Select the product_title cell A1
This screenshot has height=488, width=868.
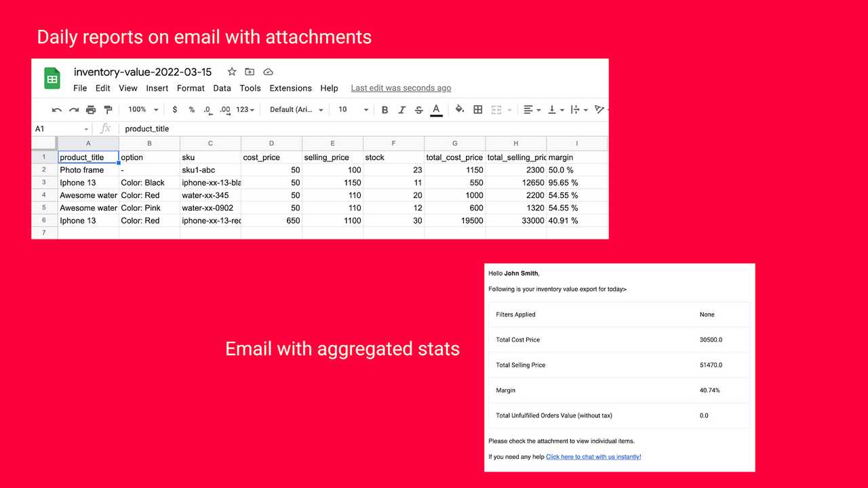[x=88, y=157]
